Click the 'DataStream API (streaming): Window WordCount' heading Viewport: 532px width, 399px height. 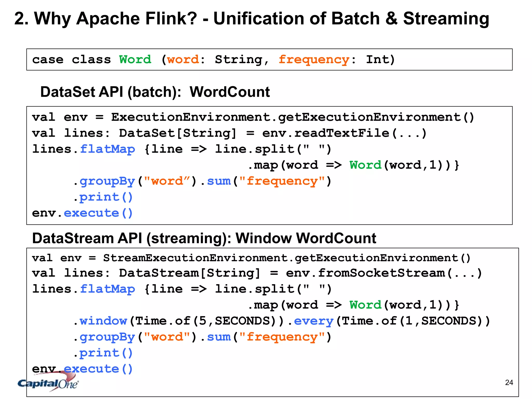(204, 238)
